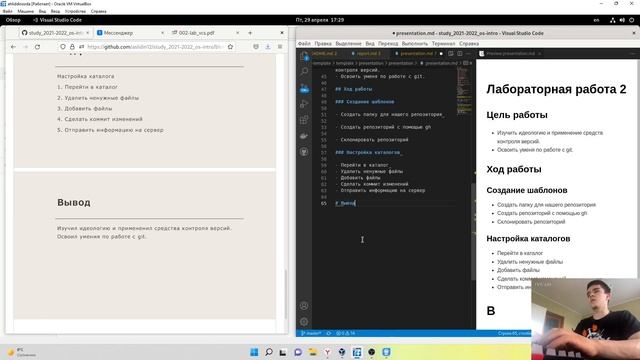Screen dimensions: 640x360
Task: Open Выполнить menu in VS Code
Action: pos(415,43)
